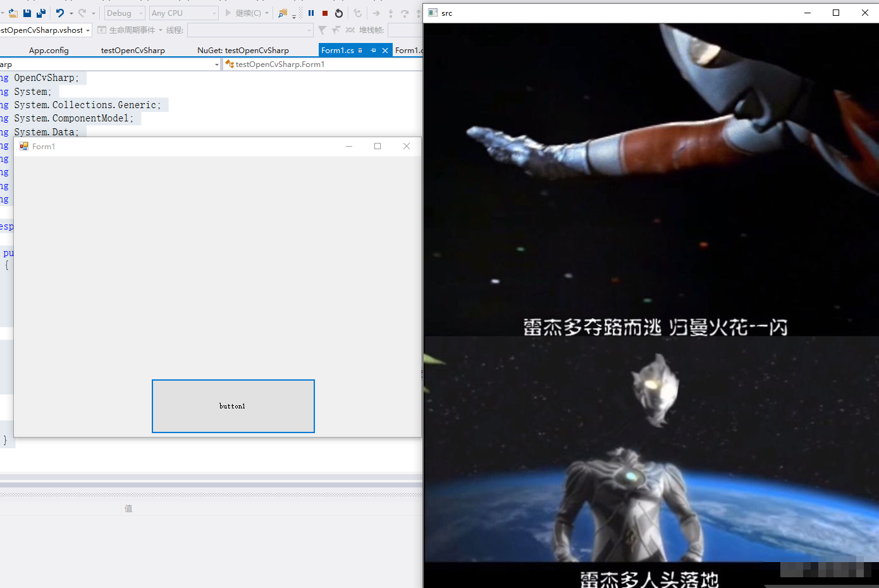
Task: Click the Break All pause icon
Action: [310, 13]
